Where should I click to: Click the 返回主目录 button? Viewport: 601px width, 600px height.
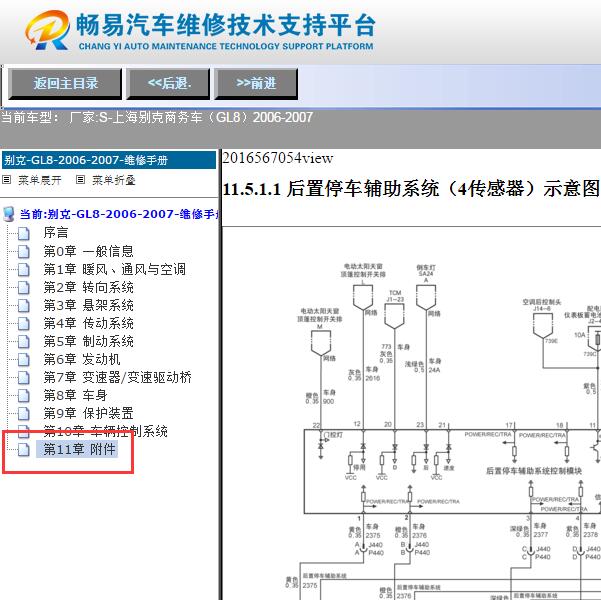point(65,84)
